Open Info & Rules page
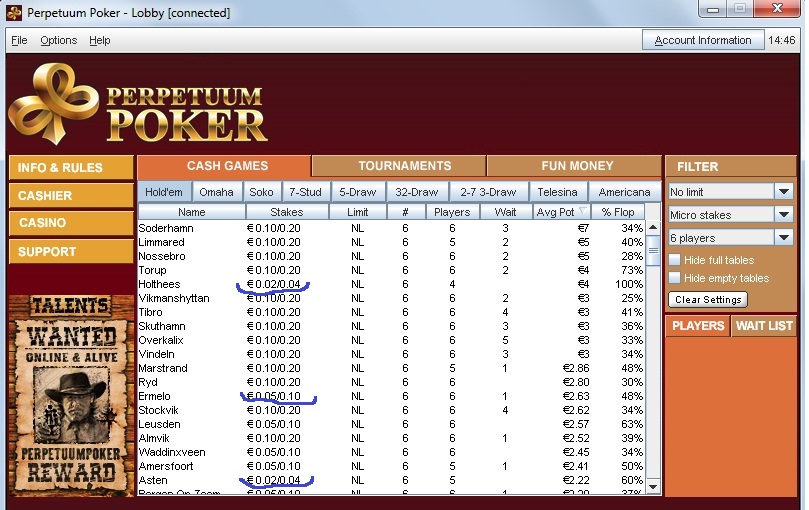Image resolution: width=809 pixels, height=510 pixels. pyautogui.click(x=71, y=168)
